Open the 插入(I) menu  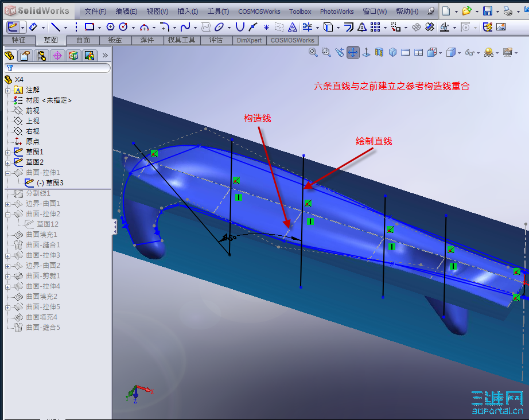tap(188, 11)
